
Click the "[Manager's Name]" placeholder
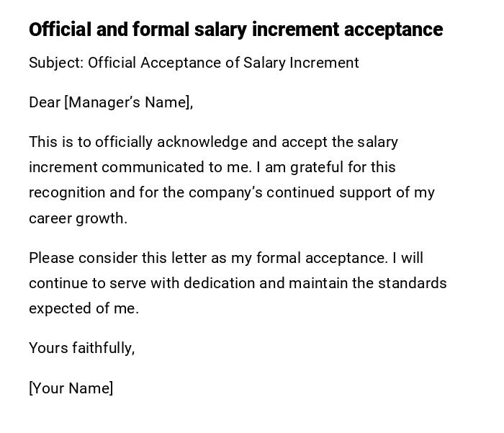pyautogui.click(x=128, y=102)
